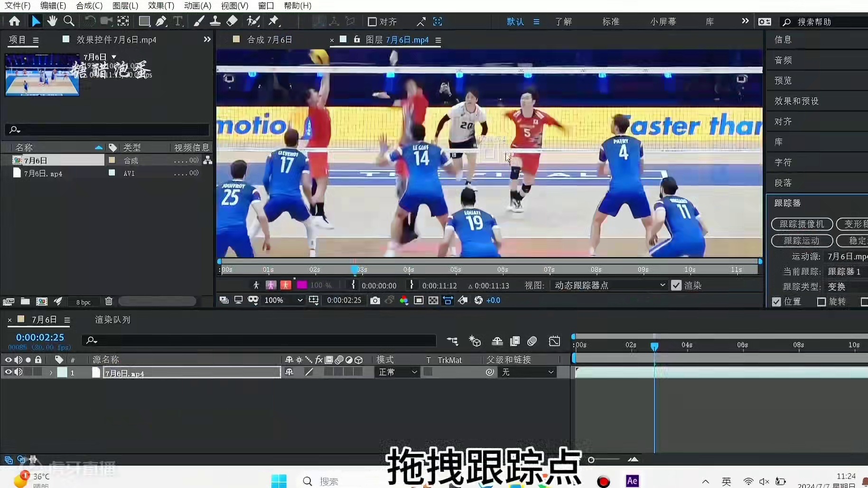
Task: Click the timeline zoom slider handle
Action: click(x=591, y=460)
